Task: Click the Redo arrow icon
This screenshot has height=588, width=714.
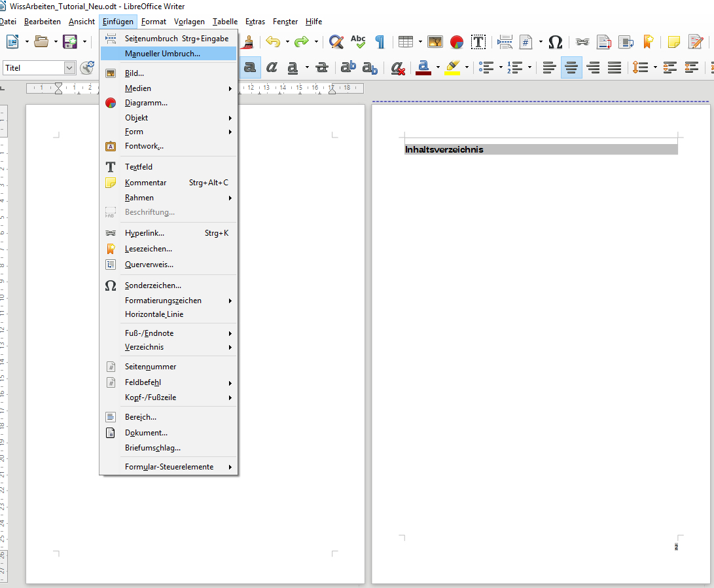Action: (302, 42)
